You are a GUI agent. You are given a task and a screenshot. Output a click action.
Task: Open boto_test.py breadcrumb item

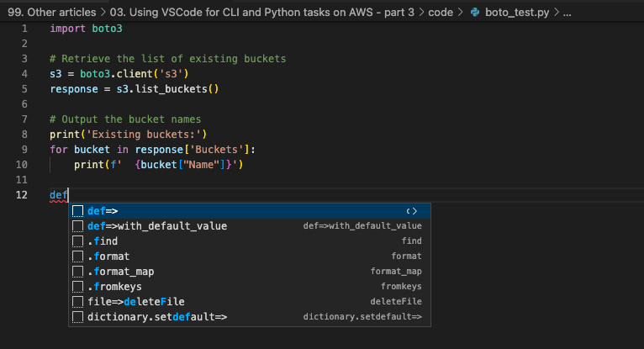click(517, 13)
